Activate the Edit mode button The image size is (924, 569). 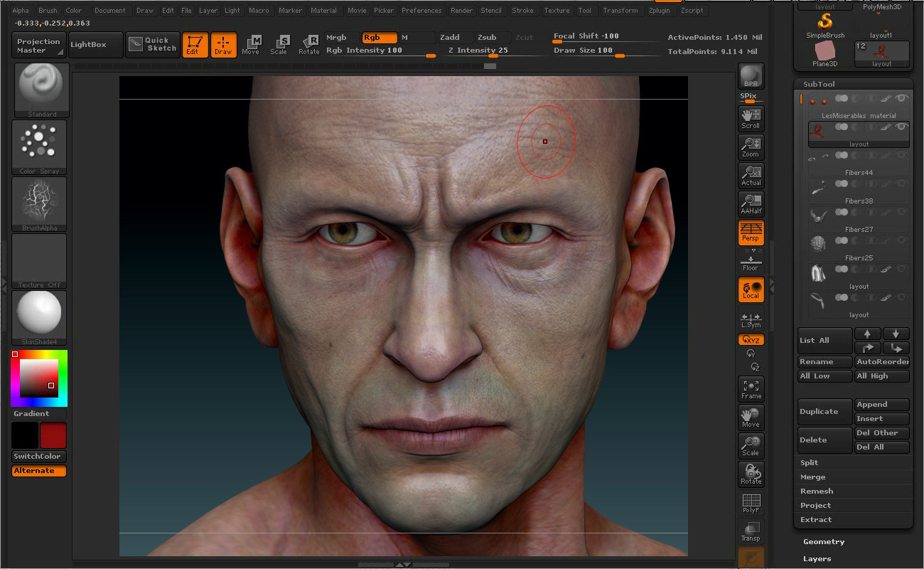click(x=195, y=45)
